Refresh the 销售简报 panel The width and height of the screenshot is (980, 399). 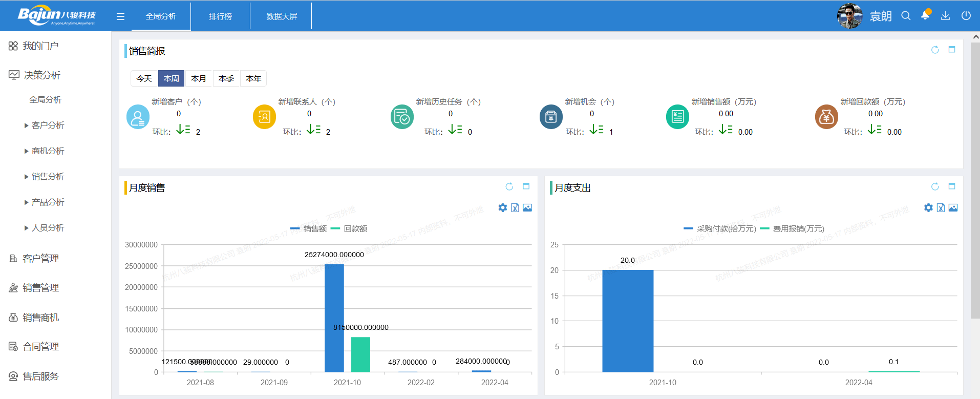[x=934, y=50]
